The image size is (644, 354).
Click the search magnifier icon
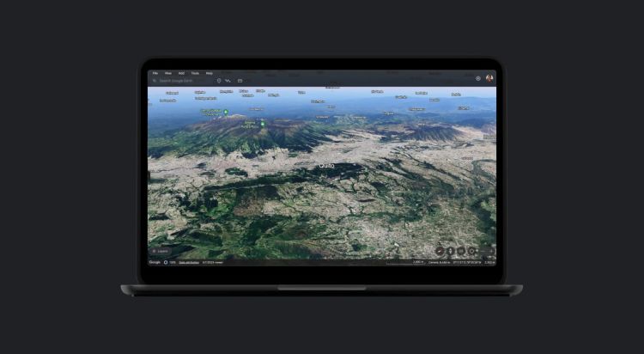tap(155, 81)
